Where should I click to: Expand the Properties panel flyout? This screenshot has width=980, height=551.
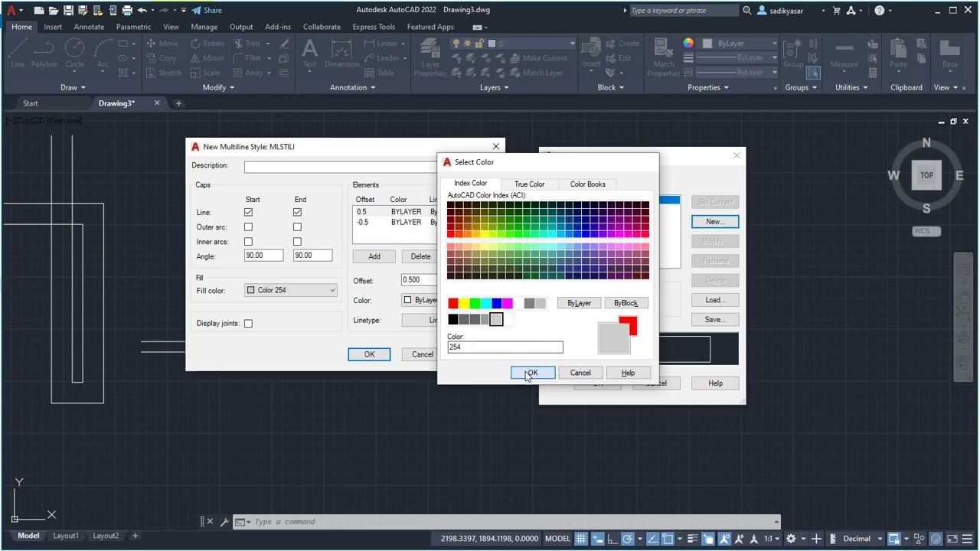click(708, 87)
